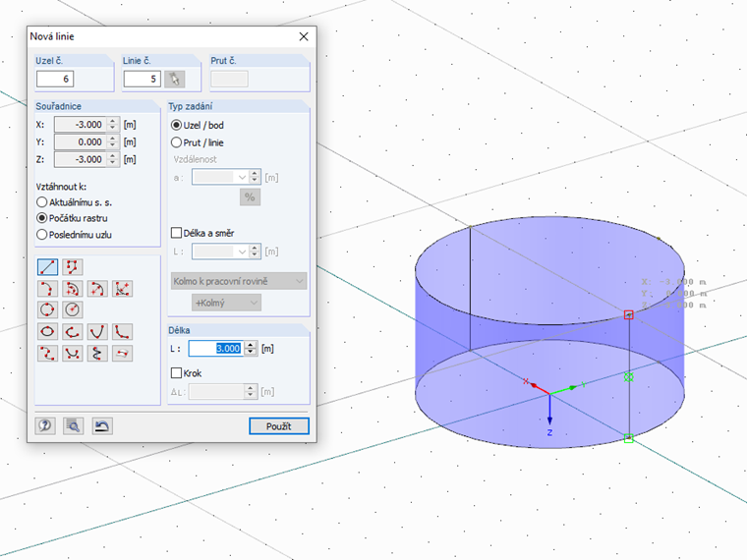Choose Poslednímu uzlu reference option
Viewport: 747px width, 560px height.
point(42,235)
